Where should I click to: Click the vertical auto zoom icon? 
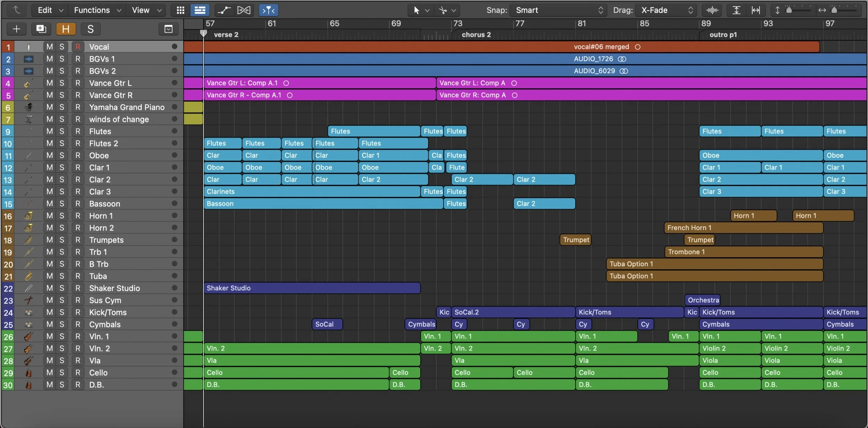coord(736,10)
